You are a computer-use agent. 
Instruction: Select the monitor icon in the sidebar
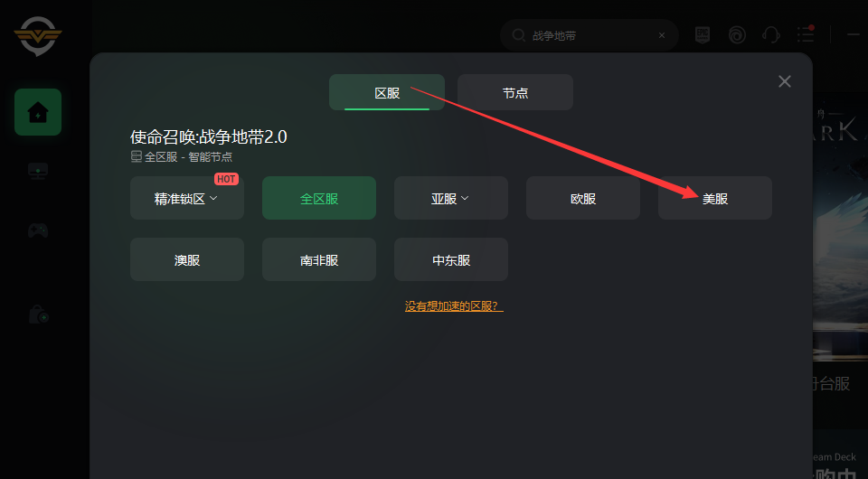(x=38, y=171)
